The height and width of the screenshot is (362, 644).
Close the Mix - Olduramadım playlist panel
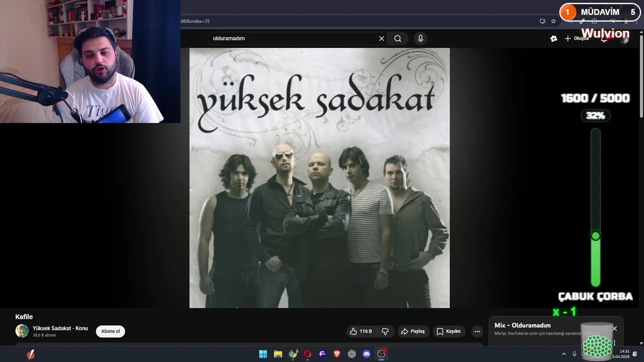pos(614,328)
